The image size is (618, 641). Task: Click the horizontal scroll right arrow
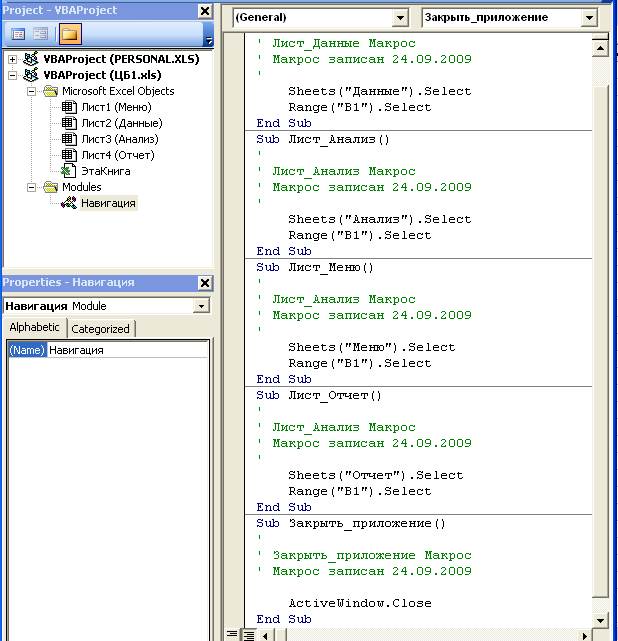coord(584,636)
